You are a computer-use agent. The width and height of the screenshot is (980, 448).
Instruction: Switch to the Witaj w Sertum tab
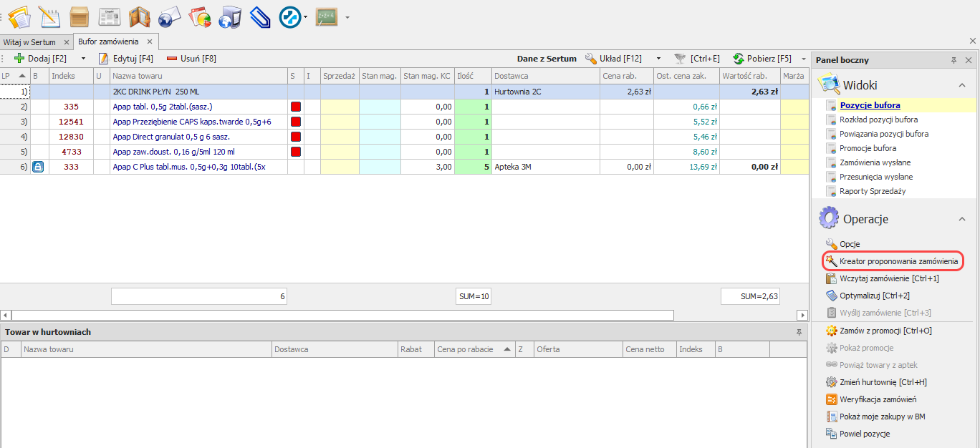29,42
